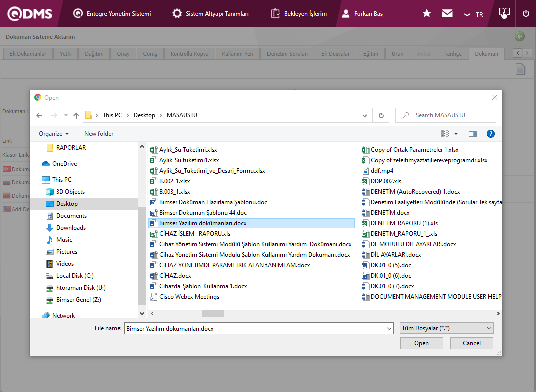
Task: Switch to the Denetim Soruları tab
Action: click(x=287, y=54)
